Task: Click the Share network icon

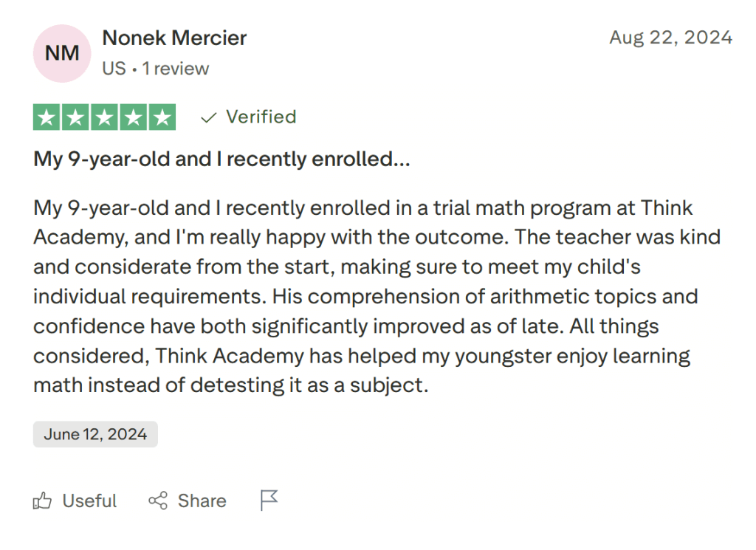Action: point(157,501)
